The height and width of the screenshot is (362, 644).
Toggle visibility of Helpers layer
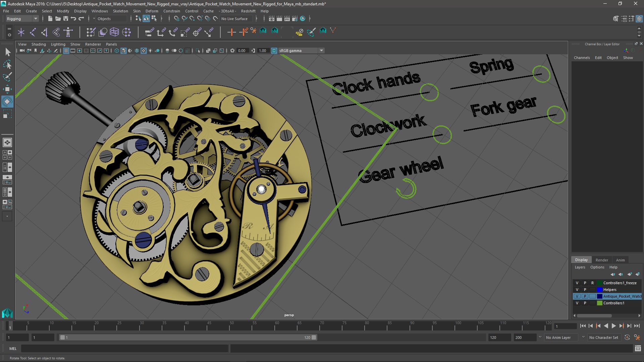577,290
